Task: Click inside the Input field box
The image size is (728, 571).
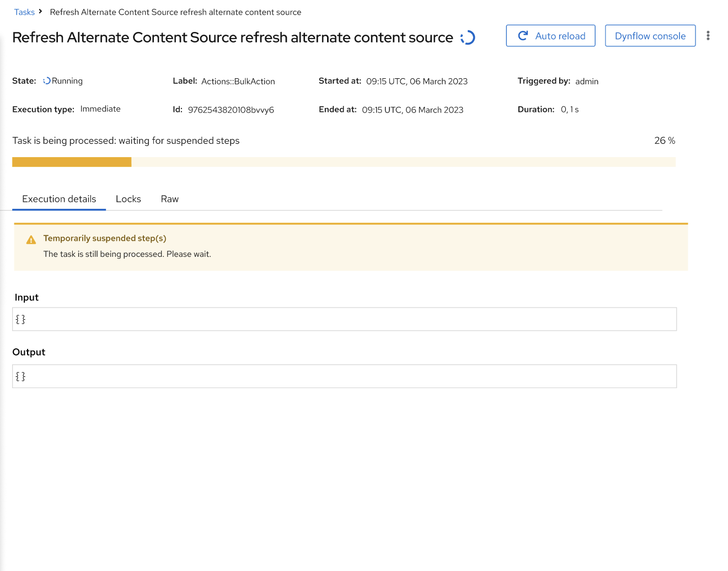Action: coord(344,319)
